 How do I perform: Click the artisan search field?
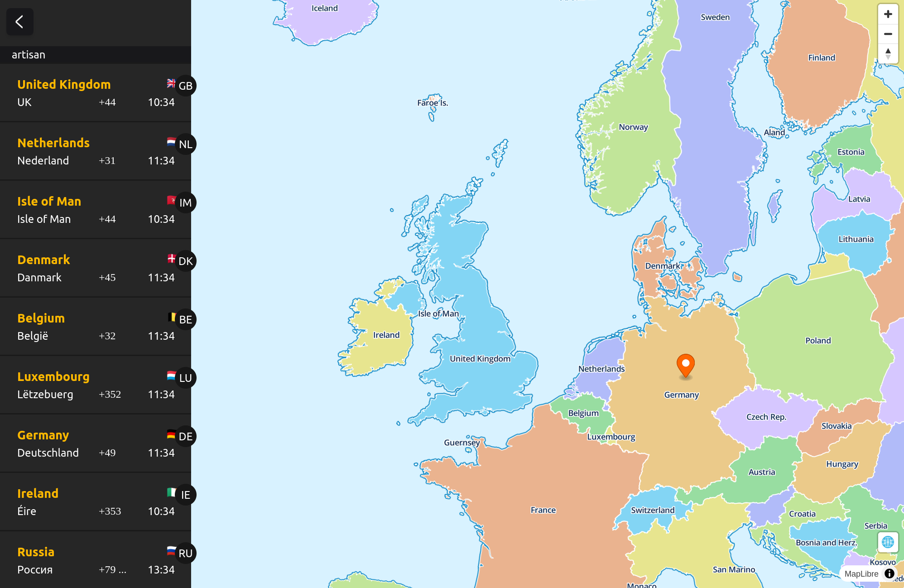click(x=95, y=55)
